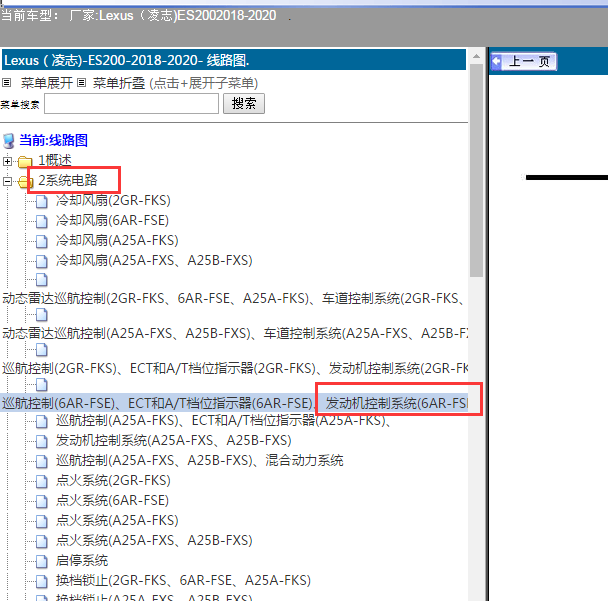Click page icon beside 发动机控制系统(A25A-FXS、A25B-FXS)

pyautogui.click(x=41, y=441)
